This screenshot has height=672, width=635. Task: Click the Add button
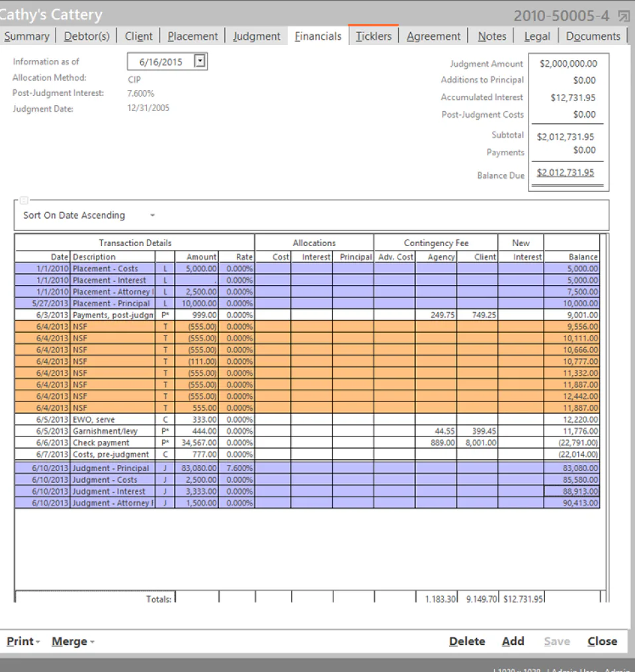513,641
